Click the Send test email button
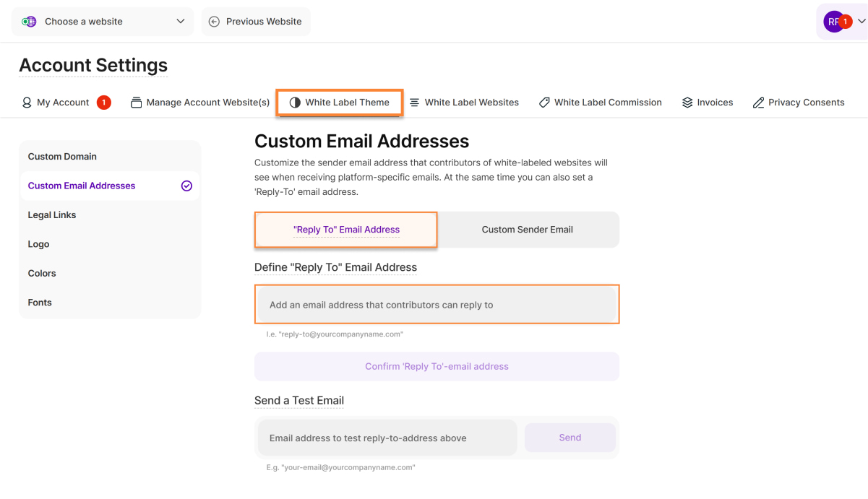The height and width of the screenshot is (499, 868). pos(570,438)
